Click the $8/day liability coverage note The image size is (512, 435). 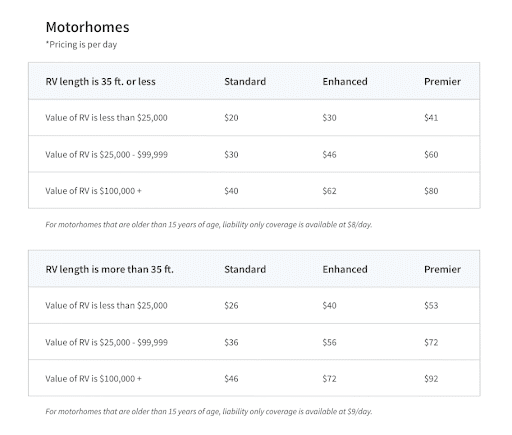click(x=209, y=225)
